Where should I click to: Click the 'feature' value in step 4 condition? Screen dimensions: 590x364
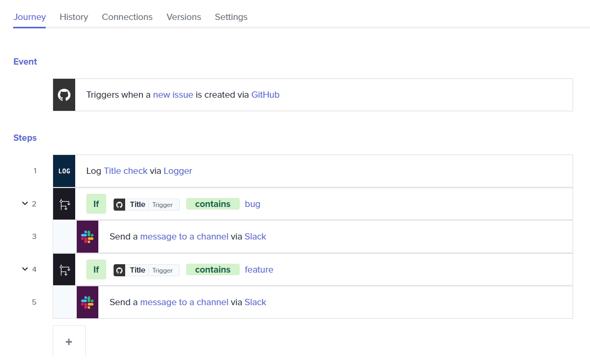[x=259, y=269]
